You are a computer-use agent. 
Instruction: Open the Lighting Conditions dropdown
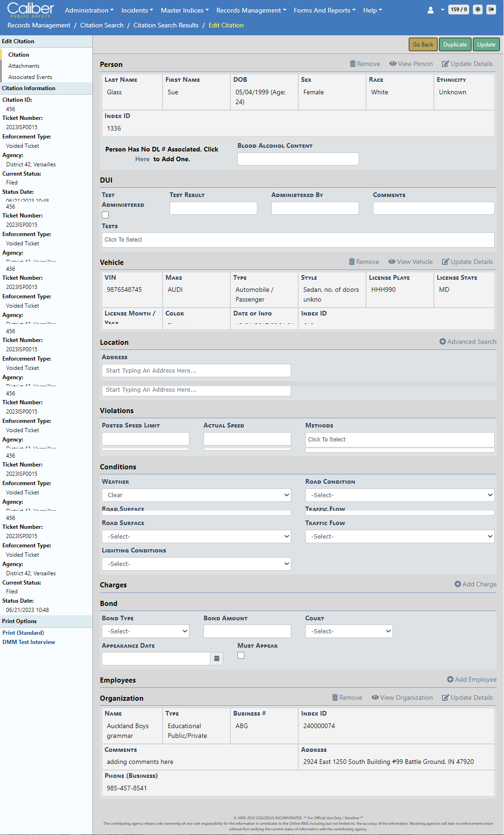point(196,564)
